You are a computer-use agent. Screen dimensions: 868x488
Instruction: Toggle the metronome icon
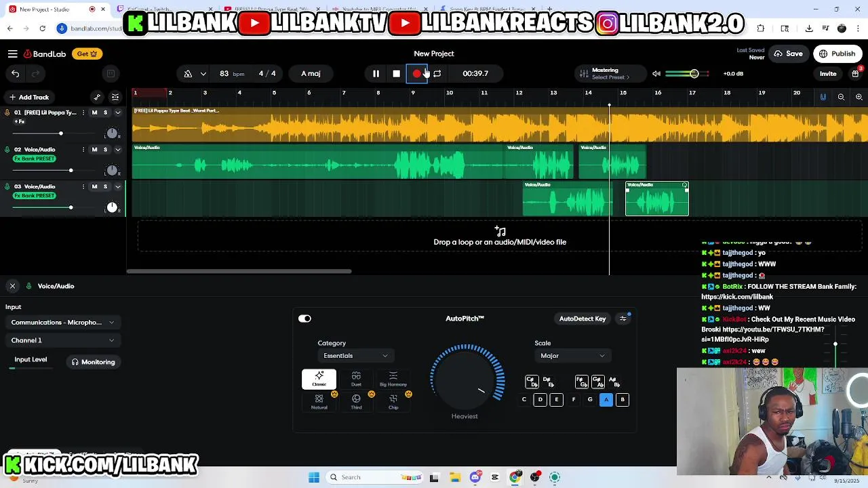(x=188, y=73)
